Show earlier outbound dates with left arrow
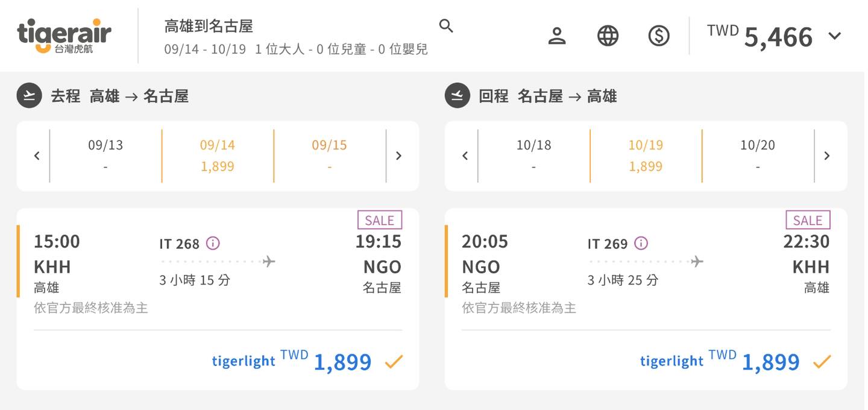Screen dimensions: 868x410 point(37,156)
